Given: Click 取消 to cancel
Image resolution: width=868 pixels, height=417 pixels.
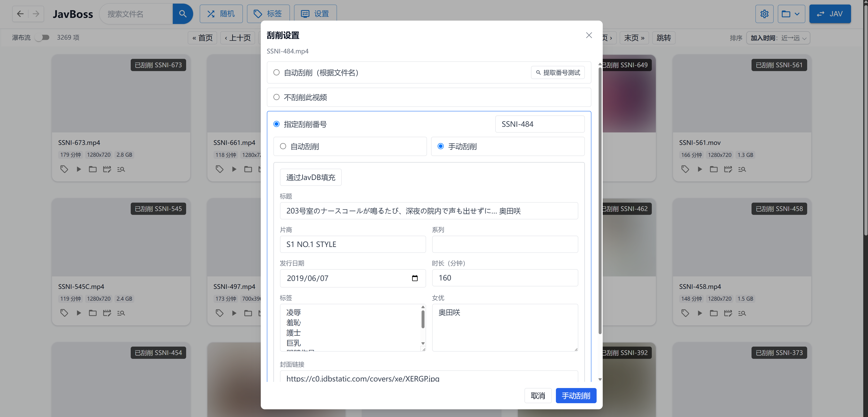Looking at the screenshot, I should click(x=538, y=395).
